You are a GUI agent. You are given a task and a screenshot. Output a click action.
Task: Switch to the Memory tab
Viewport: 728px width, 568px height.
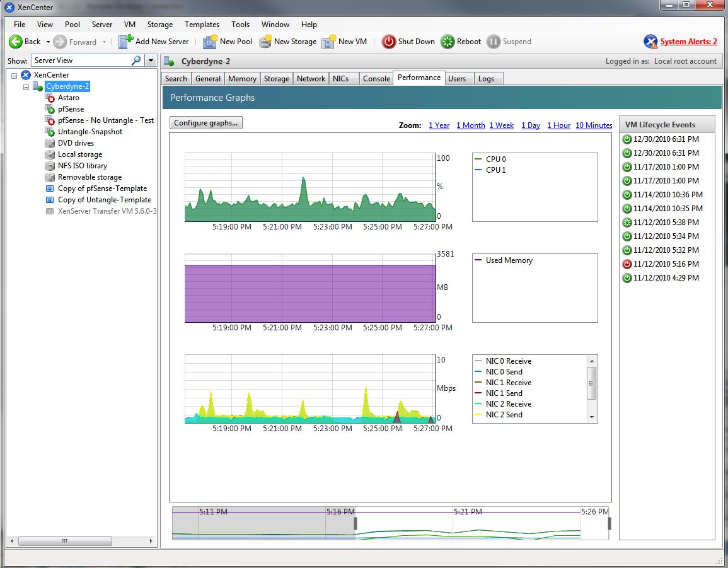coord(242,79)
